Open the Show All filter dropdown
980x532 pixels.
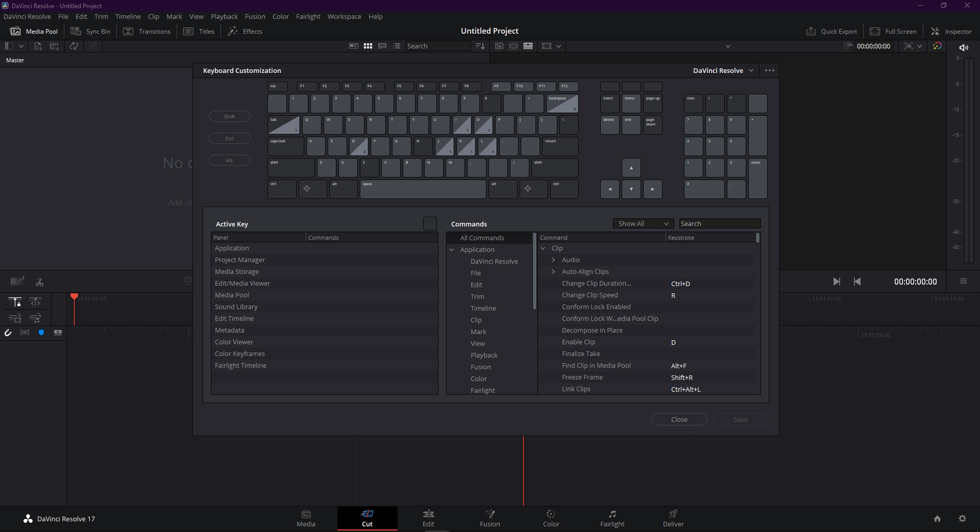coord(643,223)
